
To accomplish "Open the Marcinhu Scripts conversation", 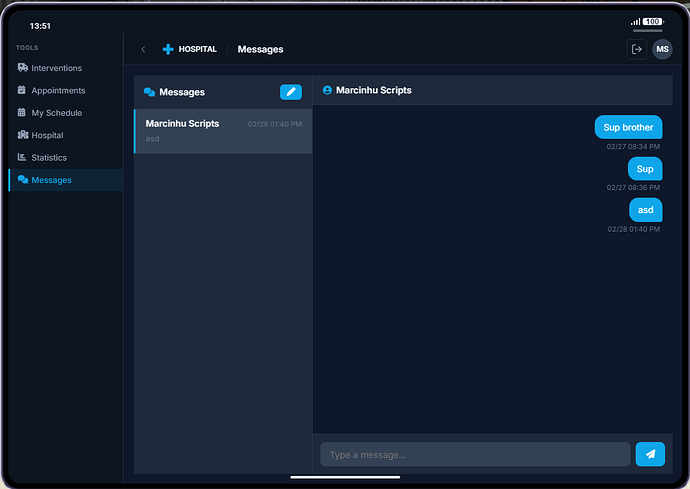I will (x=223, y=131).
